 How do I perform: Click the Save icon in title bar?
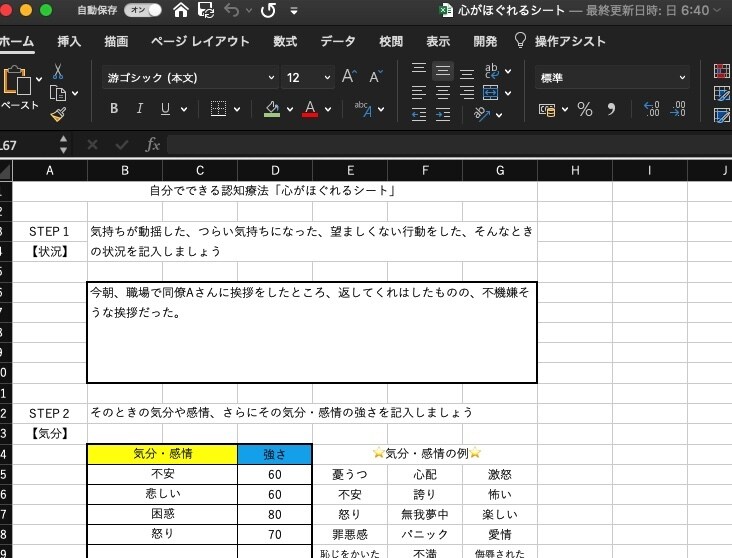pyautogui.click(x=206, y=10)
